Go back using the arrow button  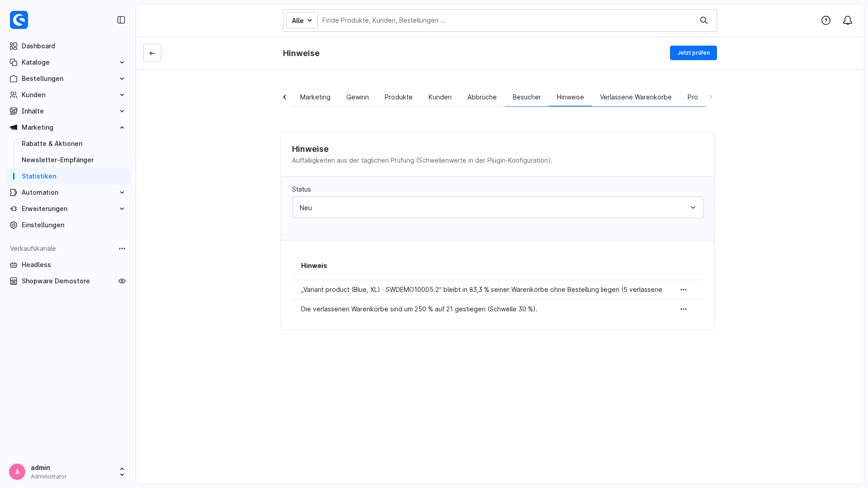(152, 53)
